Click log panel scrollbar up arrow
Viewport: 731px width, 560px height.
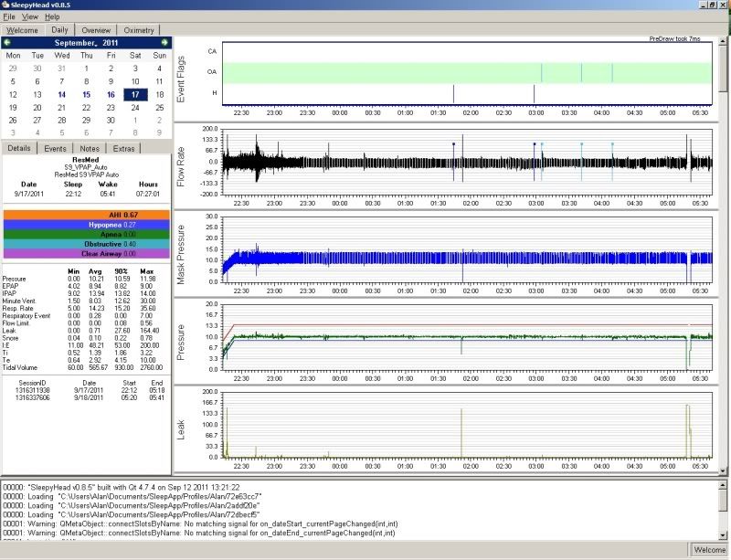723,485
